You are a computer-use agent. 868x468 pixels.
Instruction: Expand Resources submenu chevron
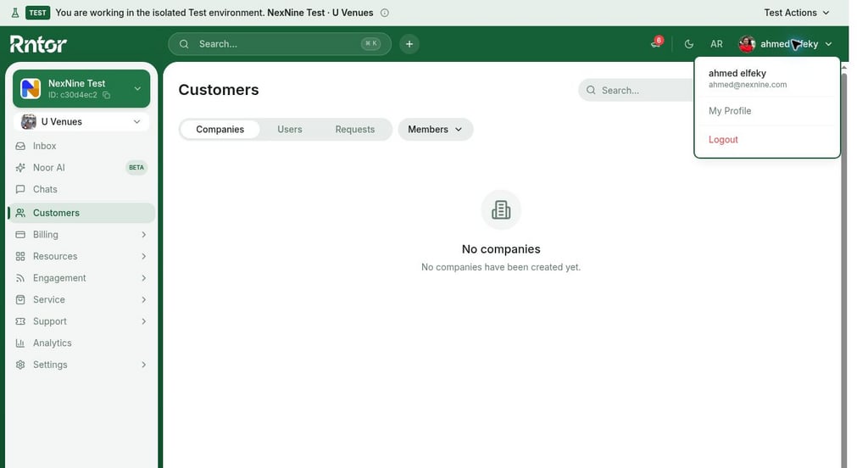click(x=144, y=256)
